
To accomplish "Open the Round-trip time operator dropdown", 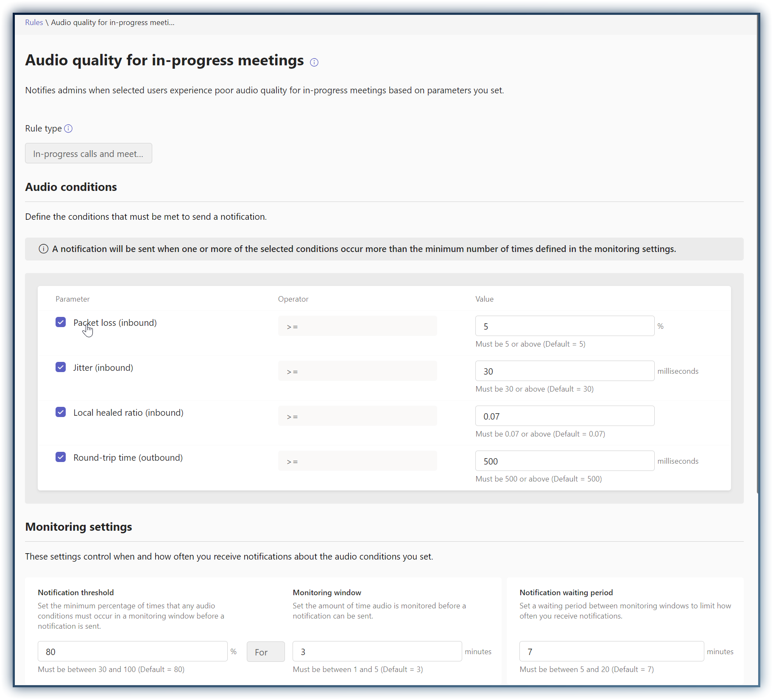I will point(357,461).
